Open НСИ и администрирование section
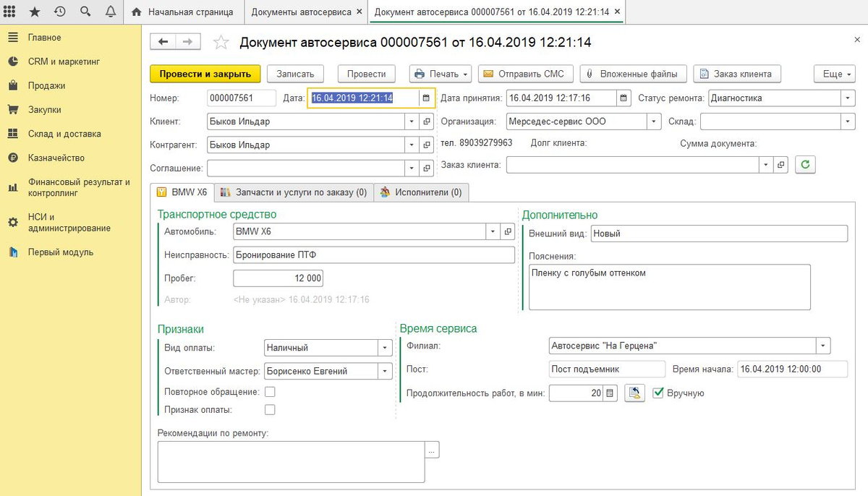This screenshot has width=868, height=496. 69,223
